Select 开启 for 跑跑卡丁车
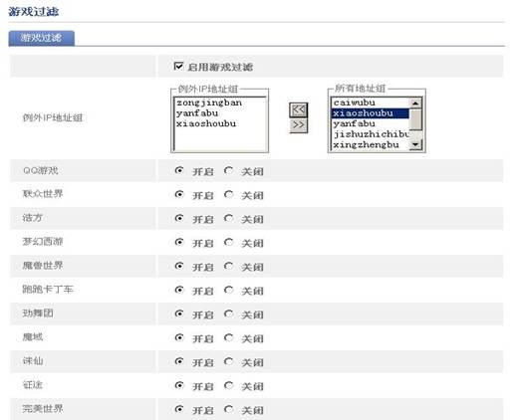The image size is (516, 420). click(179, 290)
